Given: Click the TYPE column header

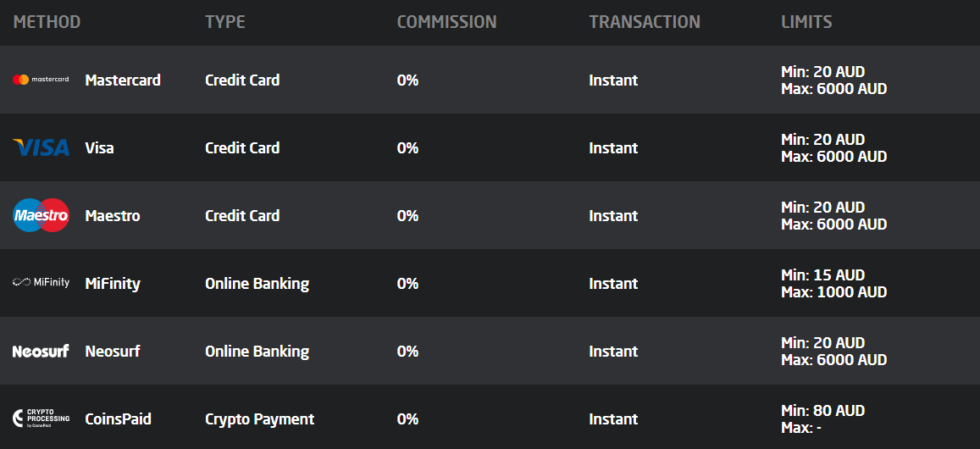Looking at the screenshot, I should pyautogui.click(x=225, y=22).
